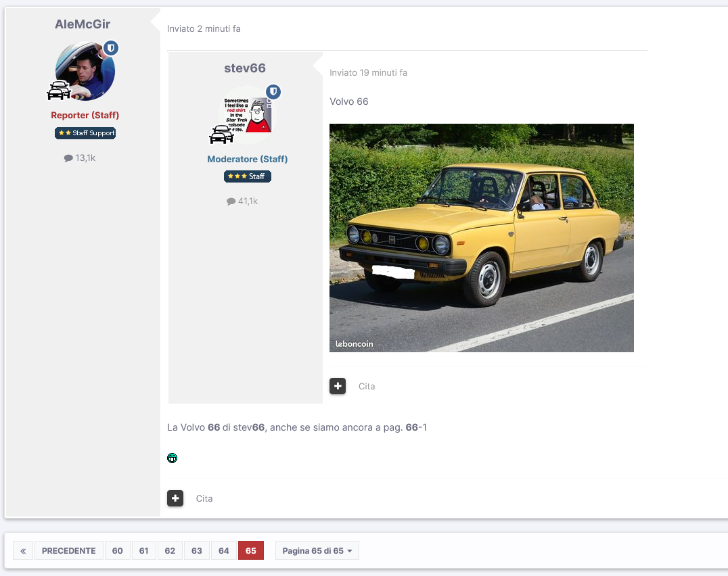Open stev66's cartoon avatar picture
Viewport: 728px width, 576px height.
[248, 114]
